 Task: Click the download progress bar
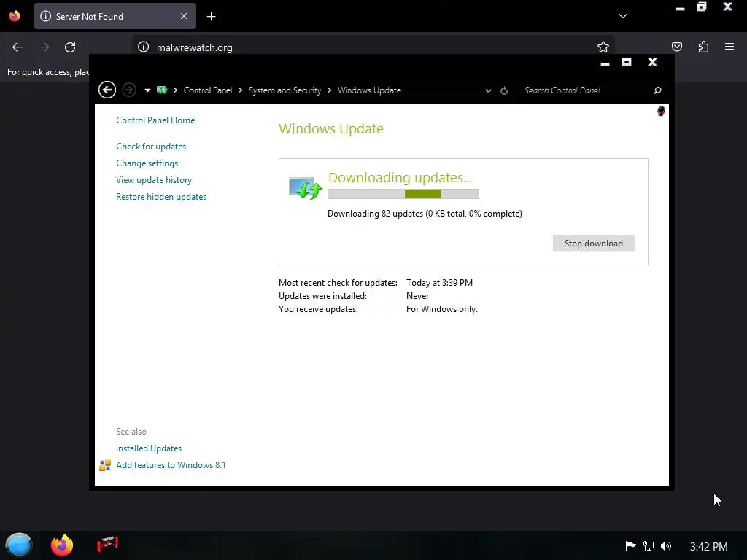click(403, 194)
